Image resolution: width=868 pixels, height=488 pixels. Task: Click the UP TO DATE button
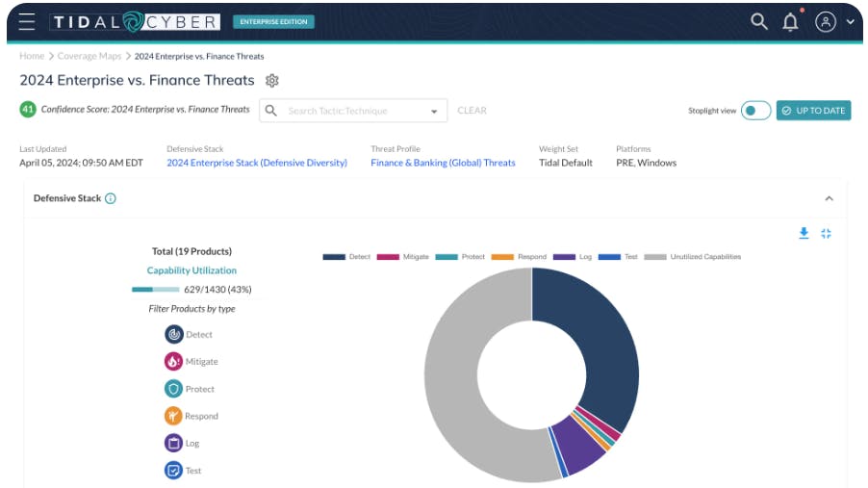point(813,111)
